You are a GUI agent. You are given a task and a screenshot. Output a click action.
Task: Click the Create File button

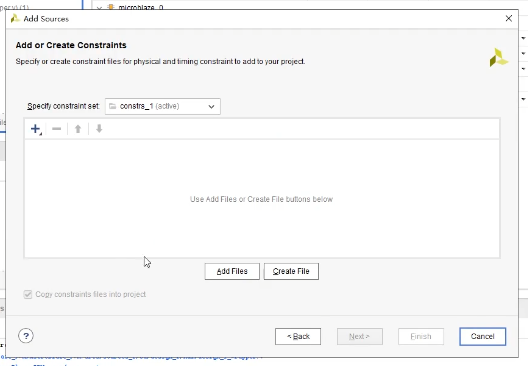click(291, 271)
